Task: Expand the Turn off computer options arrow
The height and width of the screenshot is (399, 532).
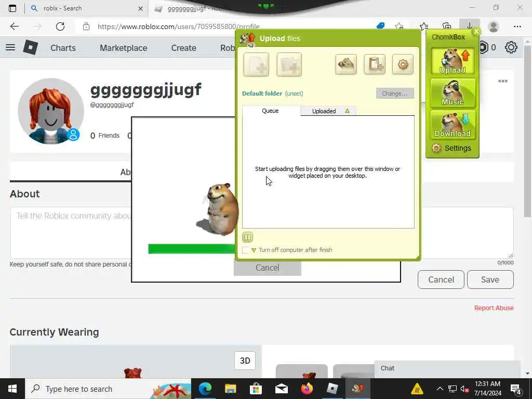Action: (x=254, y=250)
